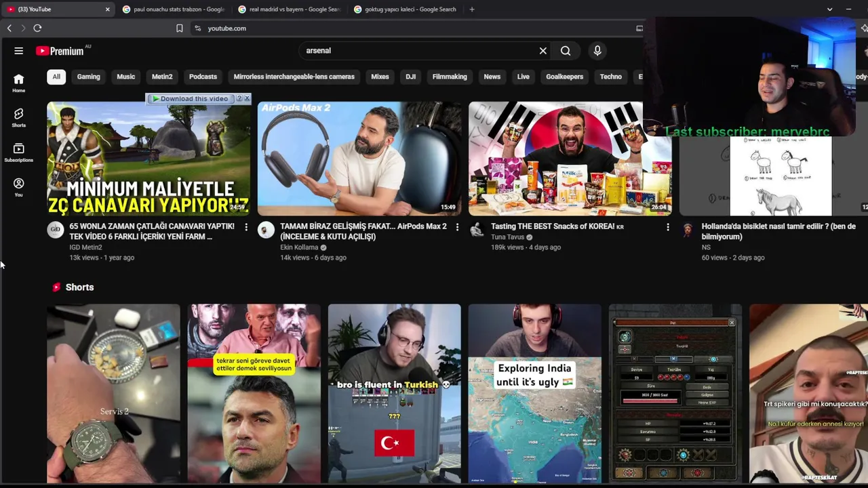Open Hollanda'da bisiklet nasıl tamir edilir title
Viewport: 868px width, 488px height.
(778, 232)
